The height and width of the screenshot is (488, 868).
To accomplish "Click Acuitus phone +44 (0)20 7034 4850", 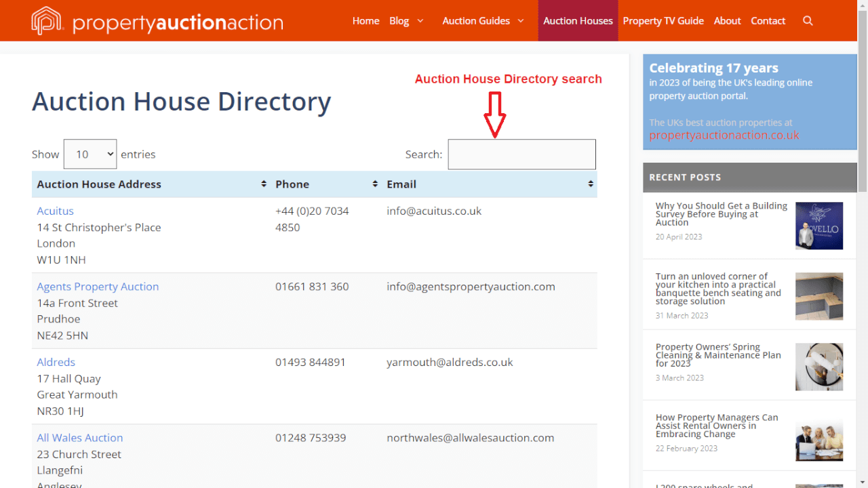I will click(312, 219).
